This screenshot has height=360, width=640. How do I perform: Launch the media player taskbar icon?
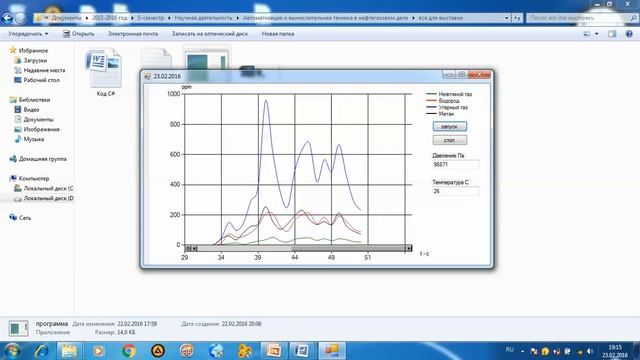pyautogui.click(x=98, y=351)
